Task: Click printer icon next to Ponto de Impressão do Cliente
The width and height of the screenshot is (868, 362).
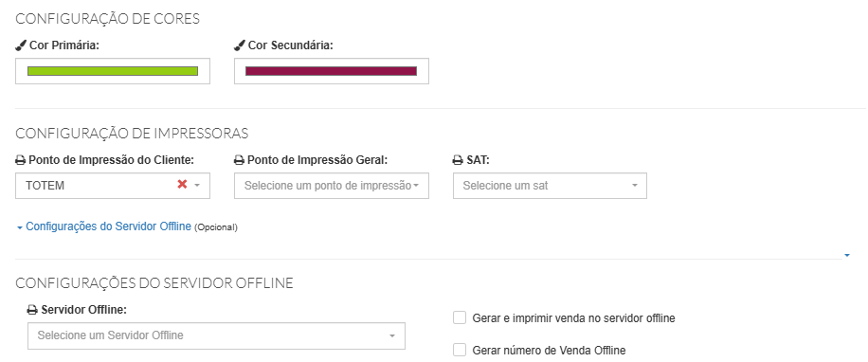Action: pos(21,160)
